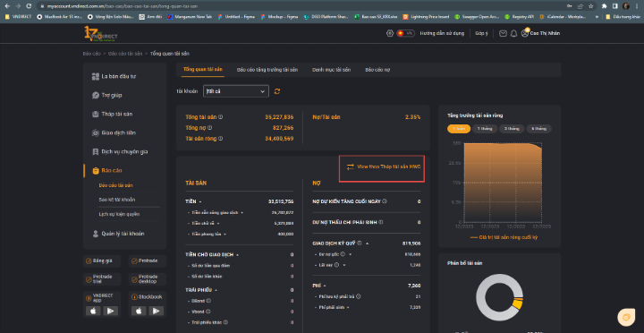644x333 pixels.
Task: Open Tháp tài sản in sidebar
Action: (x=112, y=115)
